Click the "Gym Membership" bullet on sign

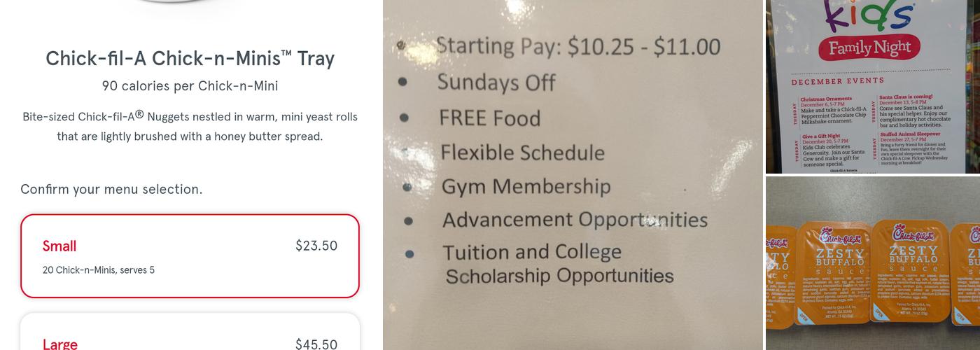click(x=526, y=186)
